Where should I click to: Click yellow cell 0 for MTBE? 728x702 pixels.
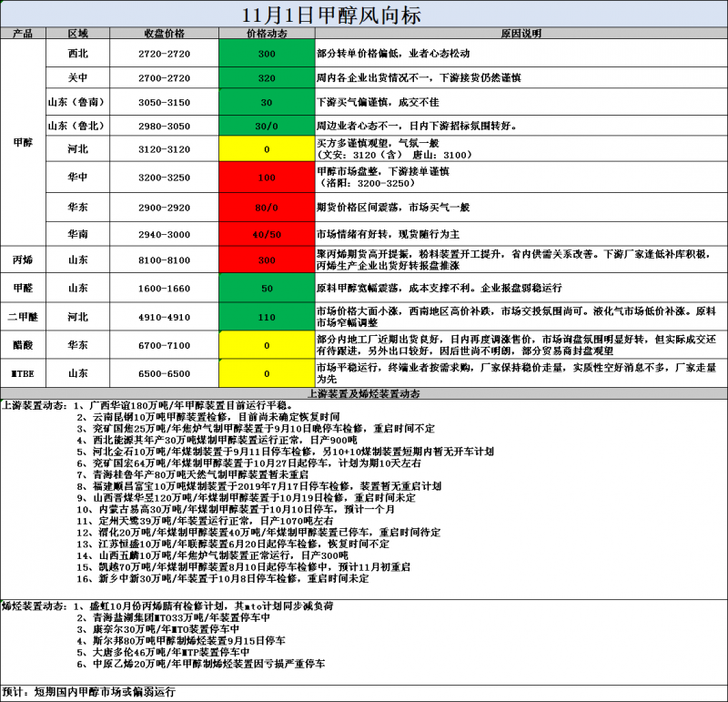tap(267, 373)
